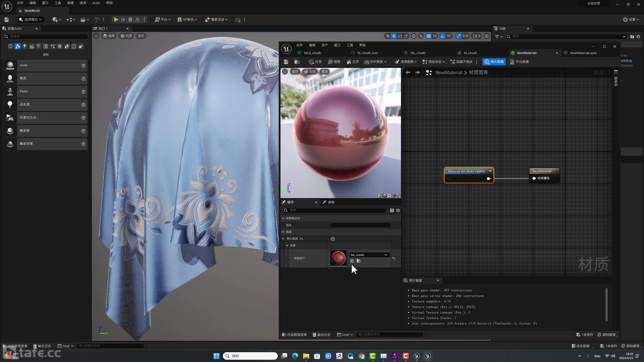Toggle grid snapping in the level viewport toolbar
Image resolution: width=644 pixels, height=362 pixels.
[429, 36]
